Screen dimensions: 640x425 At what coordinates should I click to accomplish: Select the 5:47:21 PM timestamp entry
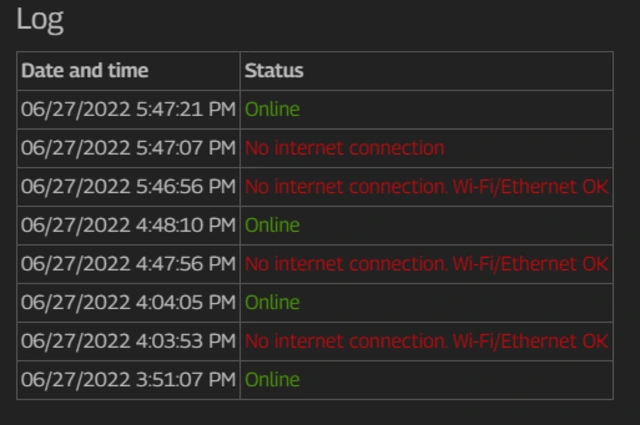coord(128,110)
